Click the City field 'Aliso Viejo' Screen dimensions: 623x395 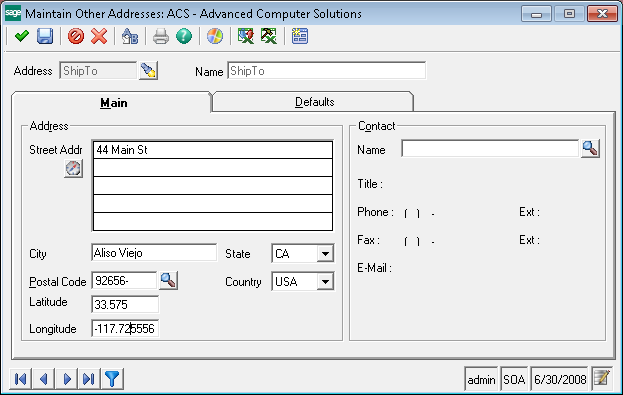[154, 253]
